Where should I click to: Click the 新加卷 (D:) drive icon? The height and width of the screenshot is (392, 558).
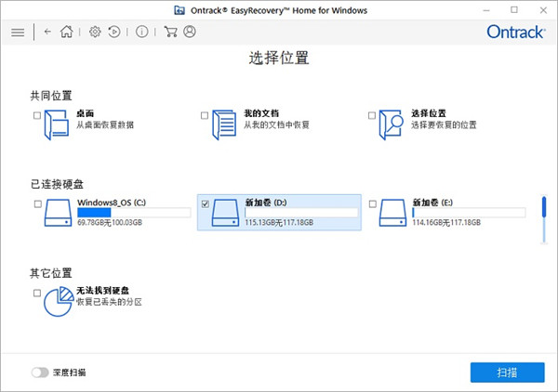225,213
